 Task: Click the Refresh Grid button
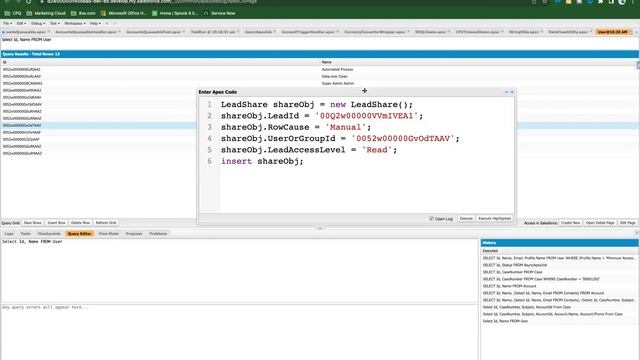coord(106,223)
